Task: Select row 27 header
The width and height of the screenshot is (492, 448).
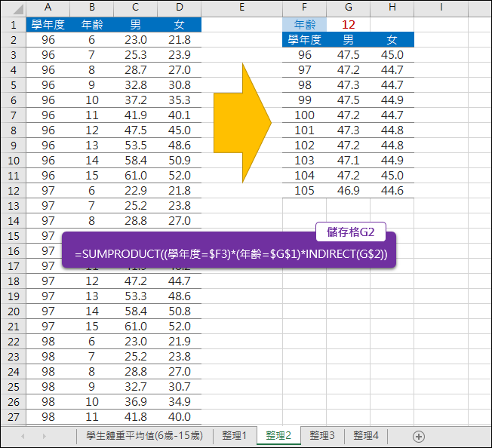Action: tap(13, 417)
